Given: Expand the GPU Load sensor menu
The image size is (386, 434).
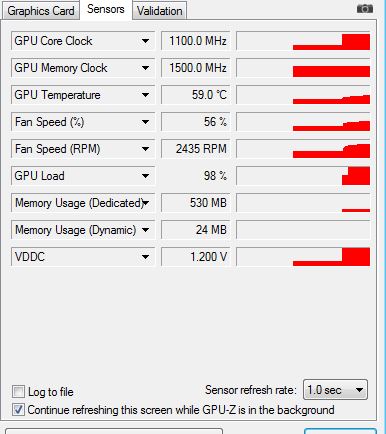Looking at the screenshot, I should (145, 176).
